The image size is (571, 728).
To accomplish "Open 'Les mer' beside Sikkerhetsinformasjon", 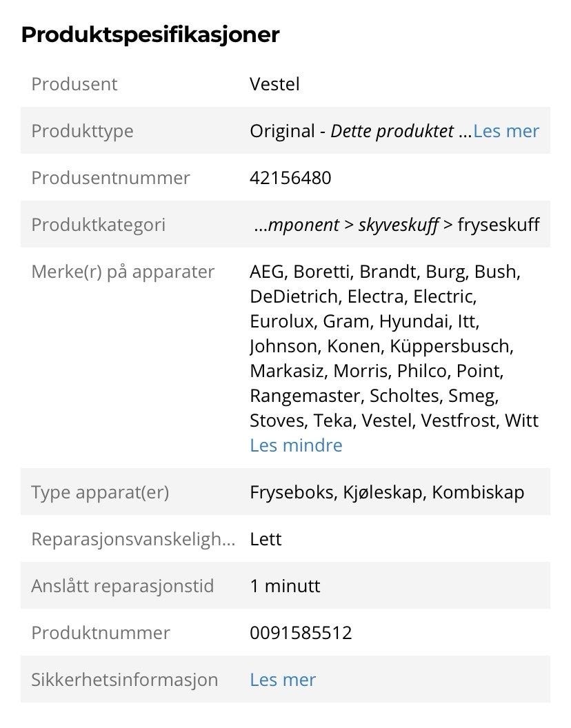I will 283,680.
